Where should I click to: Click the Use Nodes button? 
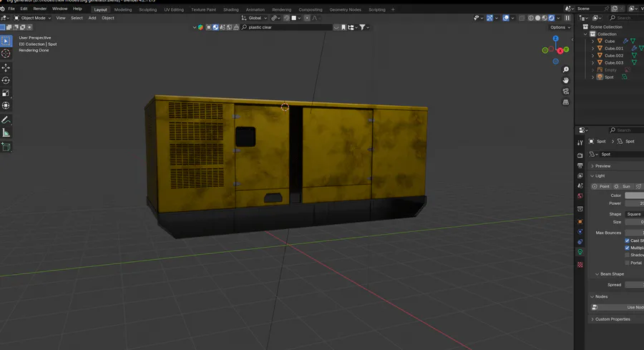pos(618,307)
